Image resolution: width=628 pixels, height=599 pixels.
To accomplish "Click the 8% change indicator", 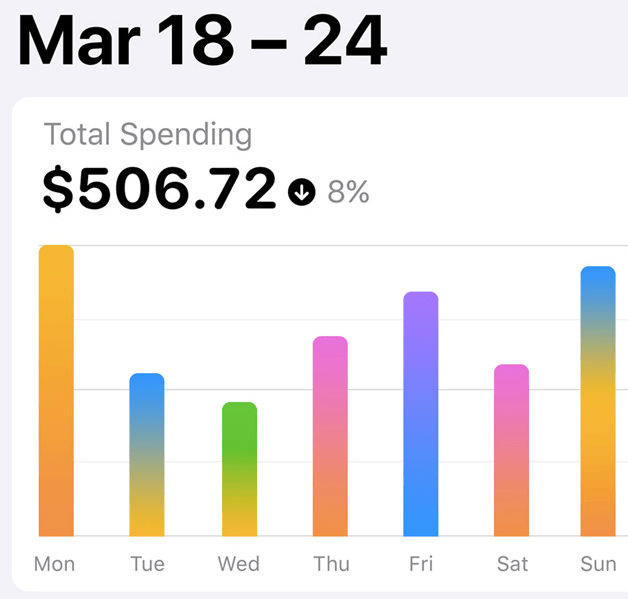I will 348,191.
